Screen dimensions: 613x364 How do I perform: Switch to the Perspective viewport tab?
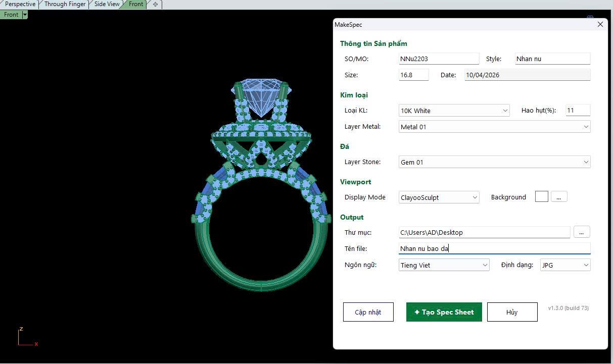coord(20,4)
